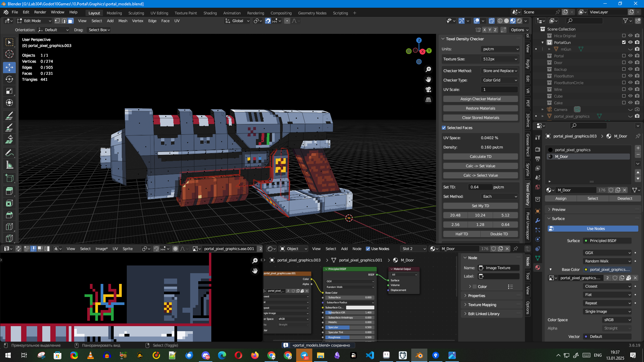Viewport: 644px width, 362px height.
Task: Click the viewport pan hand icon
Action: (428, 79)
